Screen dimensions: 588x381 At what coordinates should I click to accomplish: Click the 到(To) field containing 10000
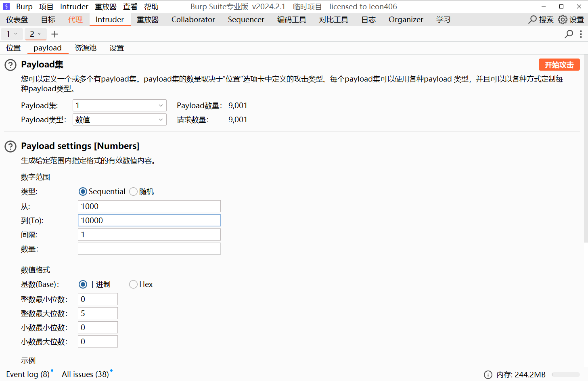[149, 220]
